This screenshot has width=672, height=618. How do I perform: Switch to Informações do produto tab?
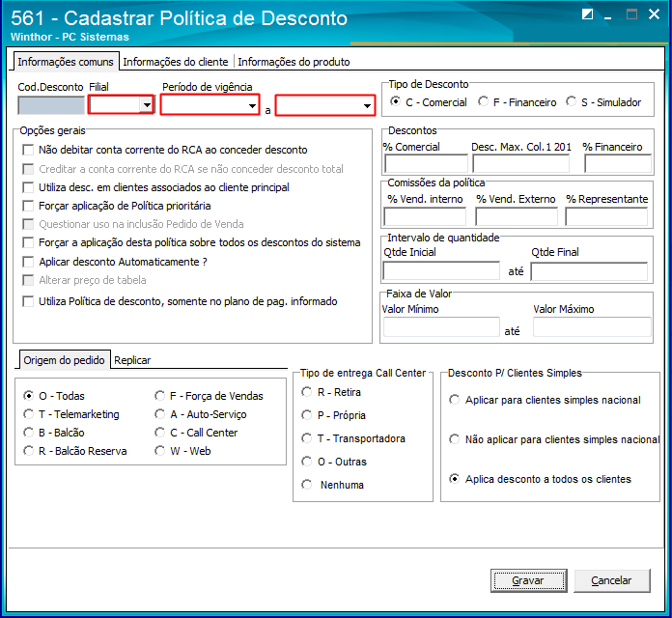coord(294,62)
